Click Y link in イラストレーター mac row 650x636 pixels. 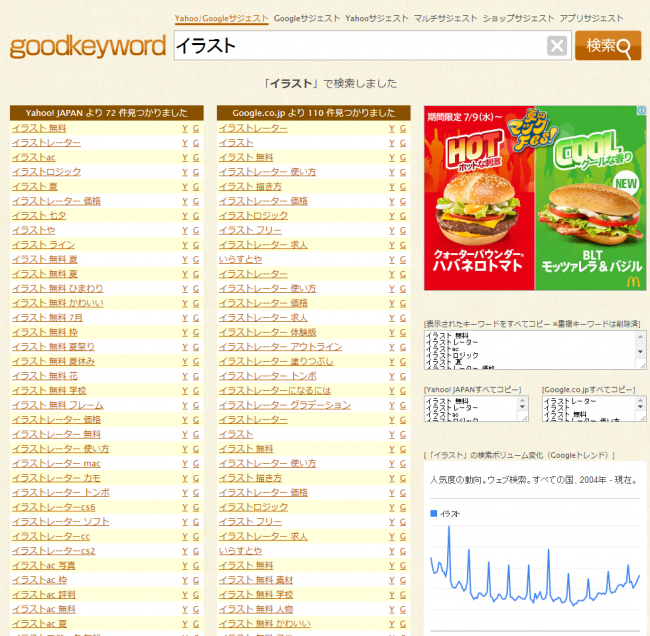coord(185,463)
